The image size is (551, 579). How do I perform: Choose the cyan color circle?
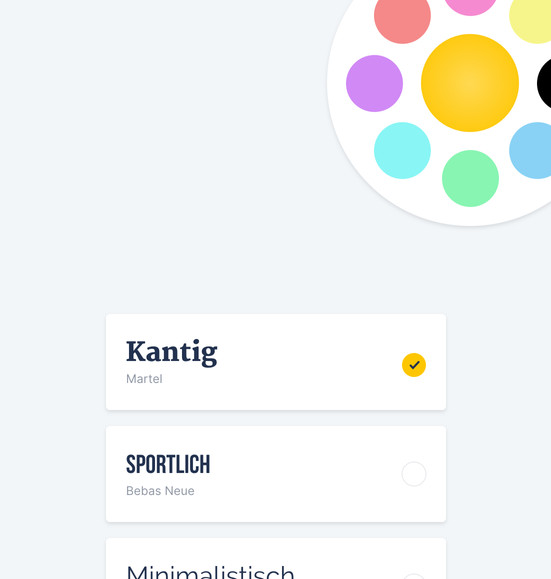402,151
